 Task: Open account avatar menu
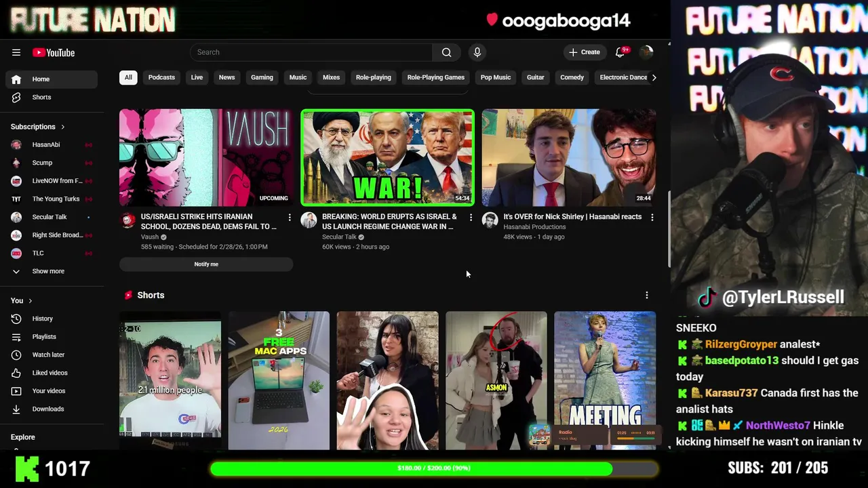(x=646, y=52)
